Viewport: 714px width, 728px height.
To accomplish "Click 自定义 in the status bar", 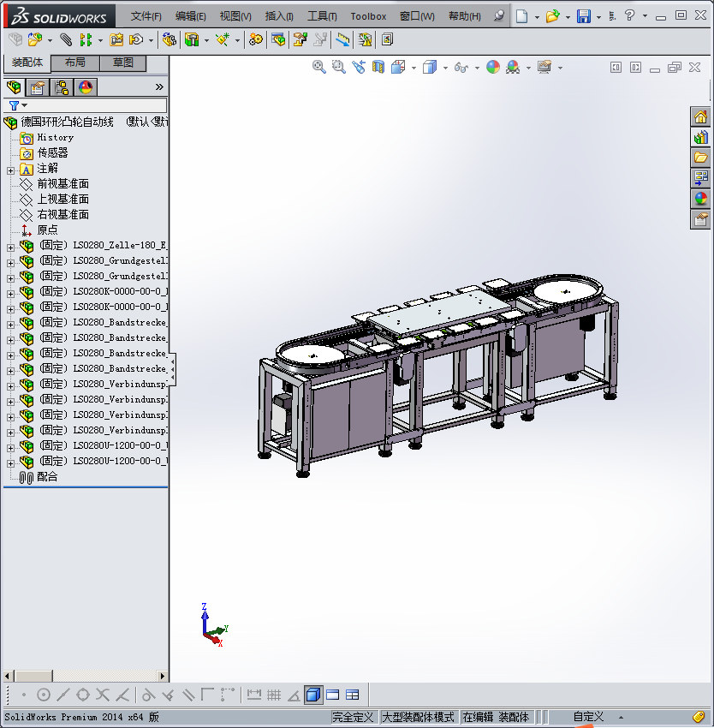I will pos(588,717).
